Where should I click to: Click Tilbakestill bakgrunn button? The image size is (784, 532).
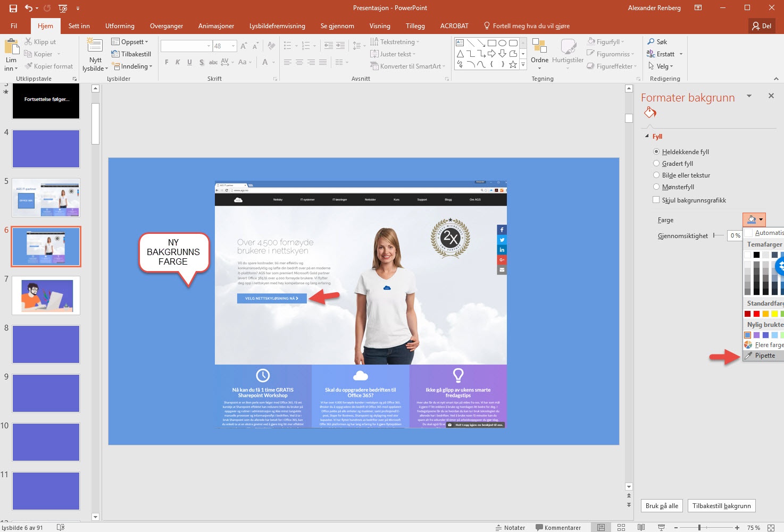721,506
